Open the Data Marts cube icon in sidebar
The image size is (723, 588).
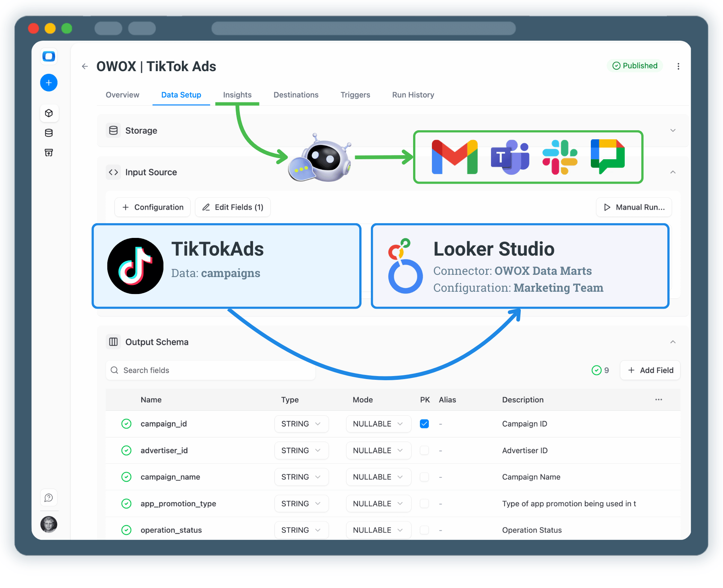click(49, 113)
